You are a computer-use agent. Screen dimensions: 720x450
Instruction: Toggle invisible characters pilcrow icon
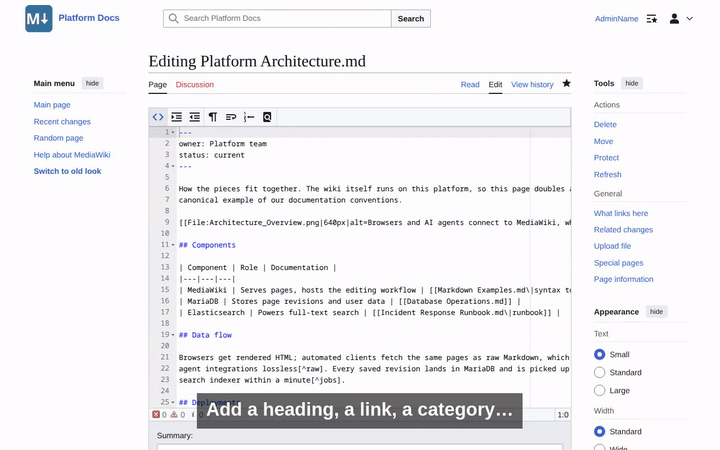213,117
